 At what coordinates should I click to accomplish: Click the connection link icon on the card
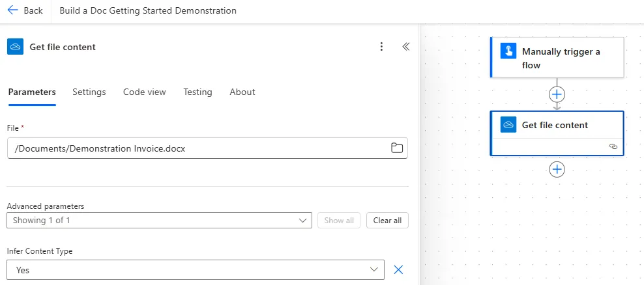coord(613,146)
